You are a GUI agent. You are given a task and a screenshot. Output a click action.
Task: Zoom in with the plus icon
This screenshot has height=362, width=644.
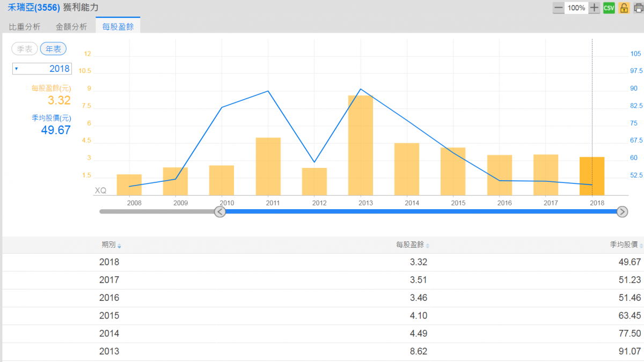tap(594, 8)
